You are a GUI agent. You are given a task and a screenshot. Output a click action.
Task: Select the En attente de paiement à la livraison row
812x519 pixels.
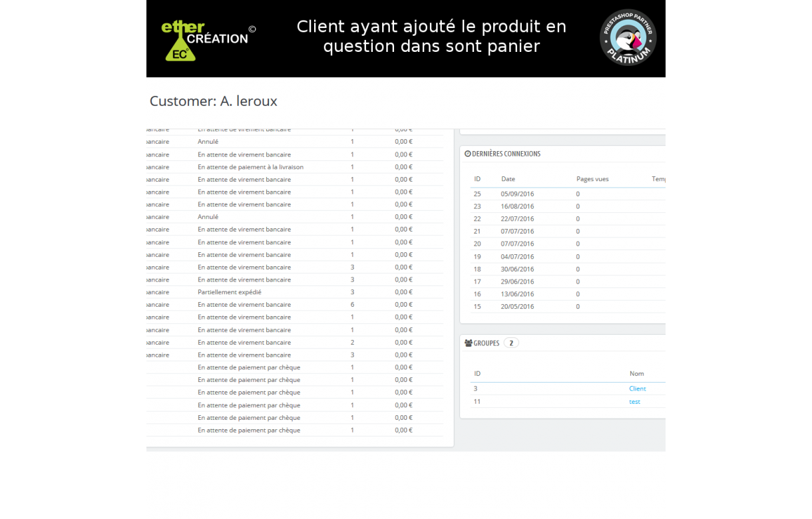tap(250, 167)
